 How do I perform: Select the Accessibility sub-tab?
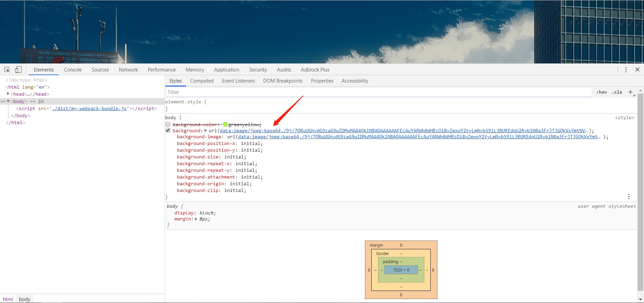[355, 81]
